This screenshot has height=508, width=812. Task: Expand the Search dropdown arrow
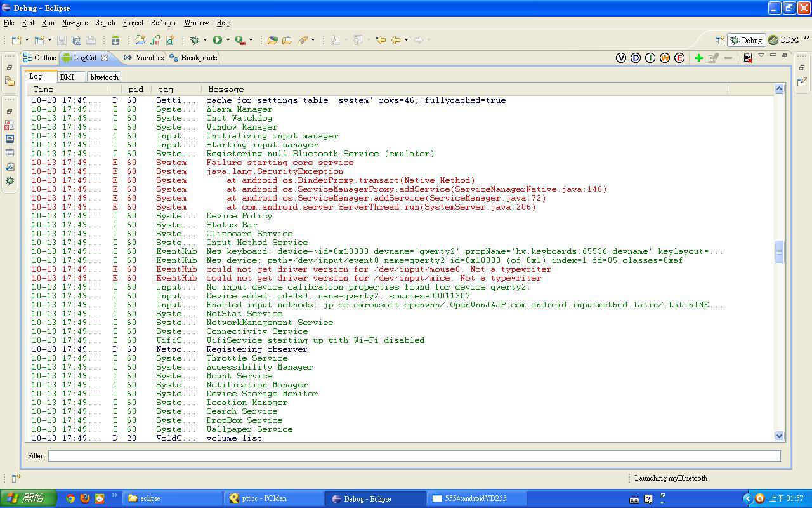[x=313, y=40]
